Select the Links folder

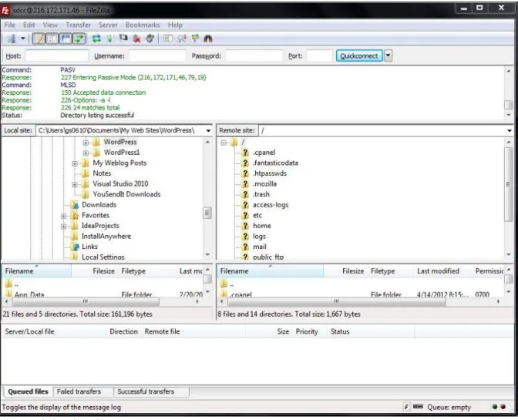(89, 247)
